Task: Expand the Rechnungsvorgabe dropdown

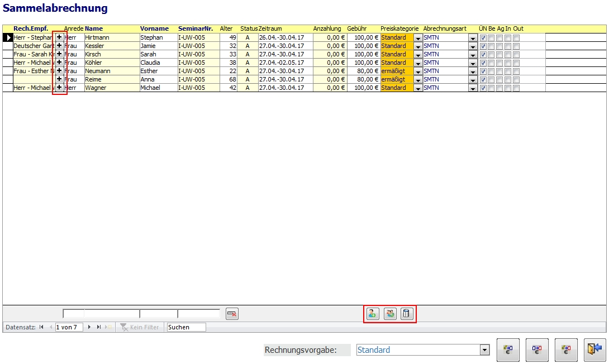Action: point(484,350)
